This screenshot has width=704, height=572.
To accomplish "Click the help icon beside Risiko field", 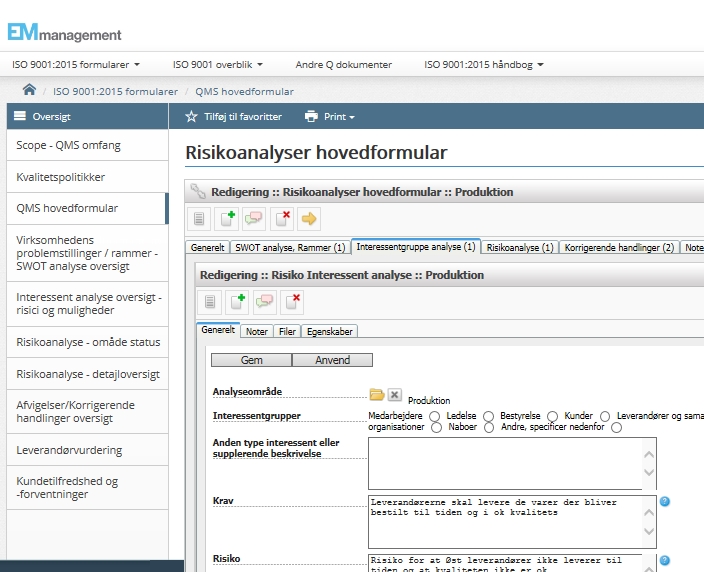I will (665, 560).
